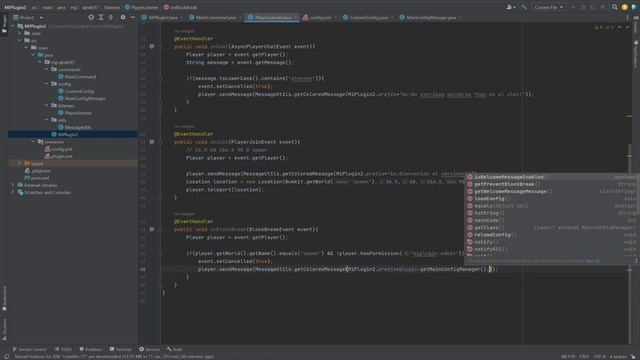The width and height of the screenshot is (640, 360).
Task: Open the Build tool window
Action: point(175,349)
